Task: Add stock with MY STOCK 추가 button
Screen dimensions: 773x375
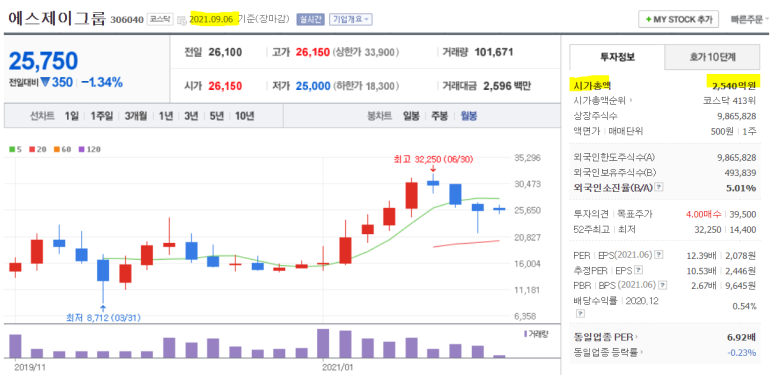Action: [678, 20]
